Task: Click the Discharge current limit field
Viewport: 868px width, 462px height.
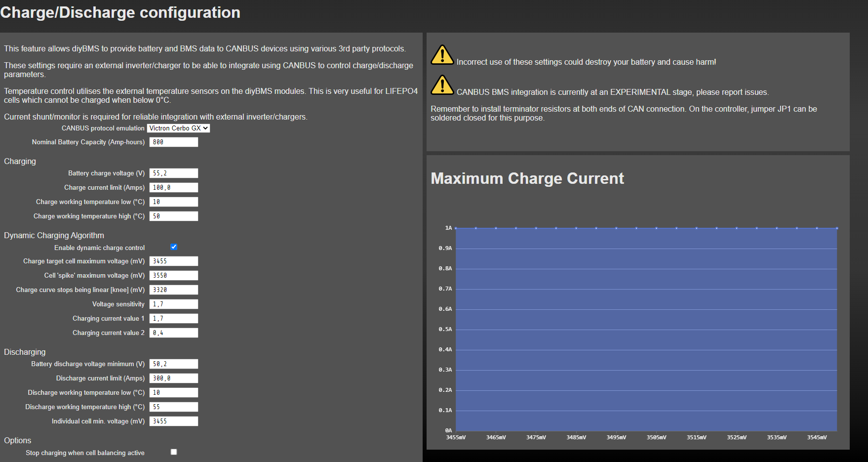Action: (x=173, y=378)
